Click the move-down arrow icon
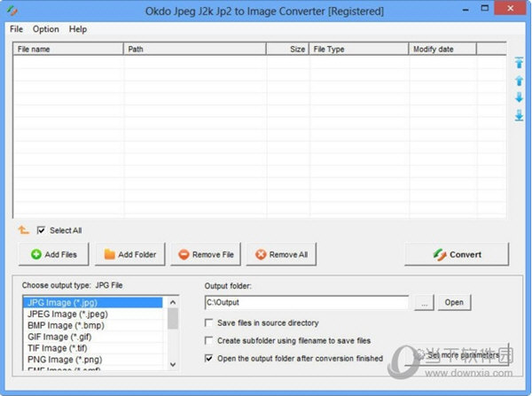The height and width of the screenshot is (396, 532). click(519, 97)
